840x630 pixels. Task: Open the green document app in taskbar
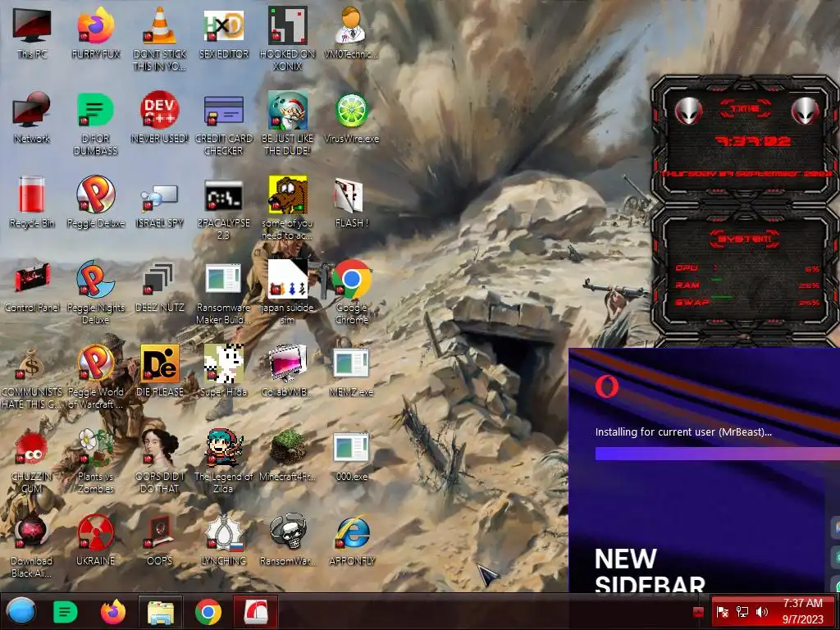(x=66, y=611)
